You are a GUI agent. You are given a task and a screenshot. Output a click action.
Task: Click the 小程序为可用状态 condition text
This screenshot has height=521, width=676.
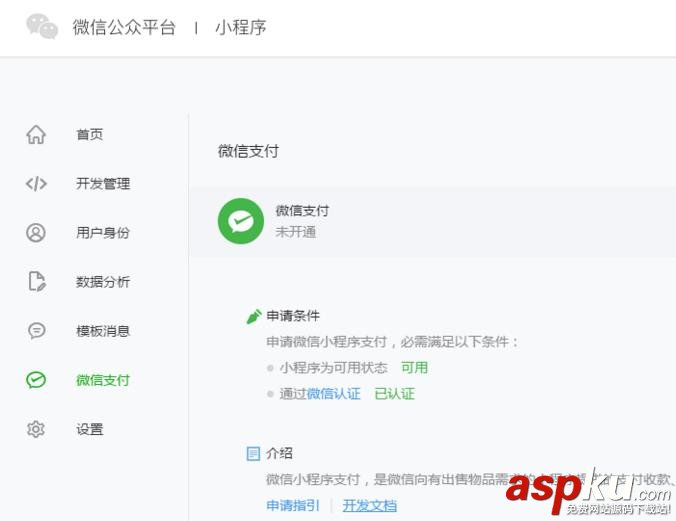coord(333,368)
